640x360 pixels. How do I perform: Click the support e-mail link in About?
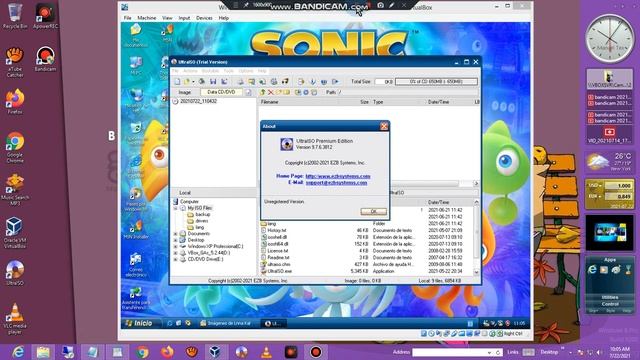coord(336,182)
